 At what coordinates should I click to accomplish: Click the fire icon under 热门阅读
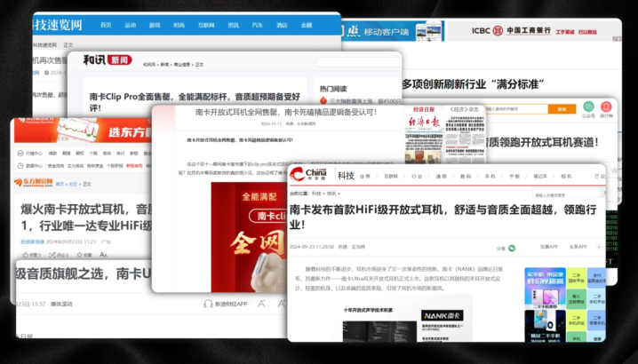point(323,100)
